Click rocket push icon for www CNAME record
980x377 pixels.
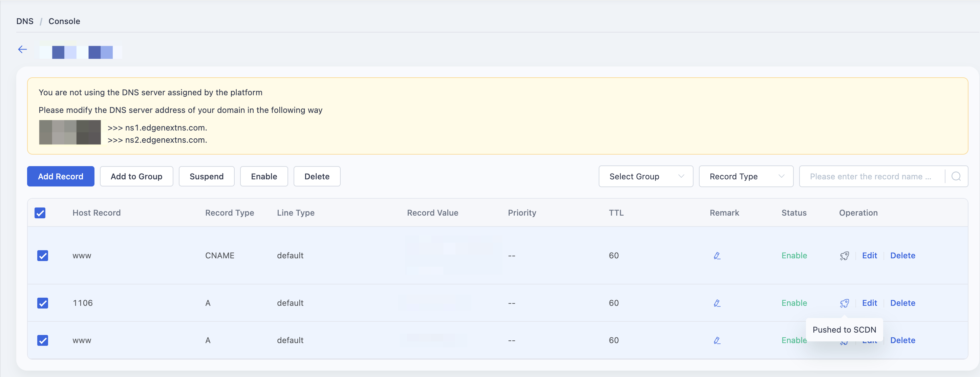tap(844, 256)
